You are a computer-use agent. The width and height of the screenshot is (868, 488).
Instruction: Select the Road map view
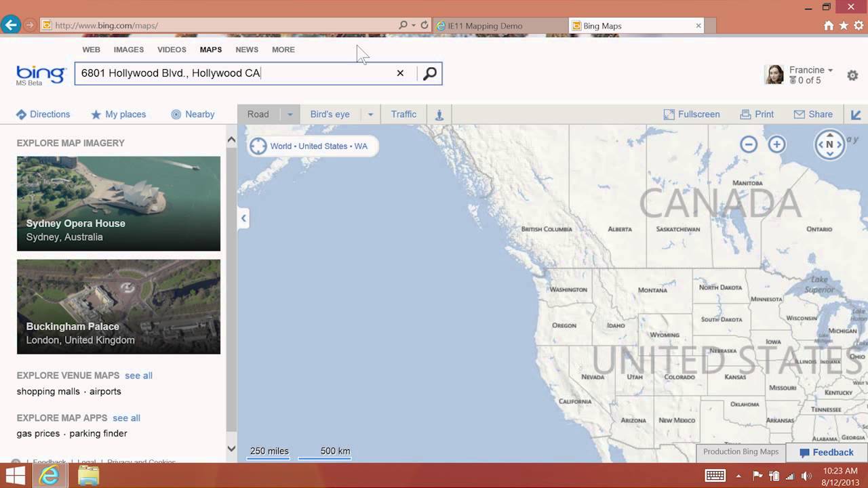[258, 114]
